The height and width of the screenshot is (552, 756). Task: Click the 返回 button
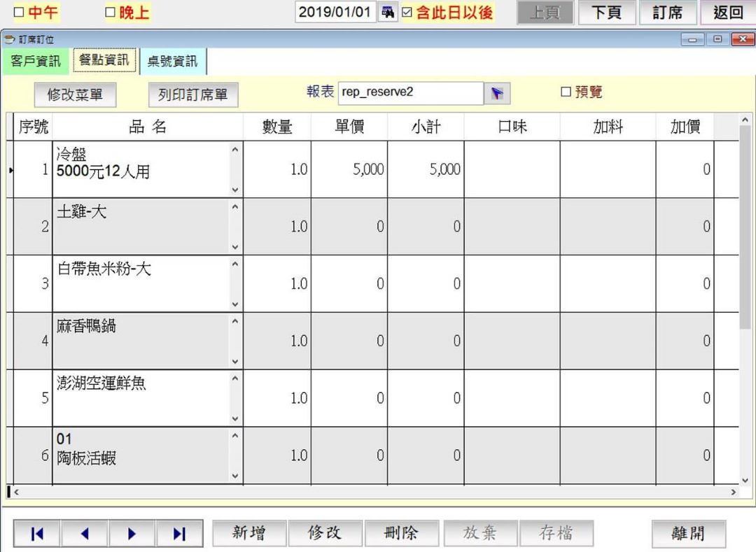pos(728,12)
